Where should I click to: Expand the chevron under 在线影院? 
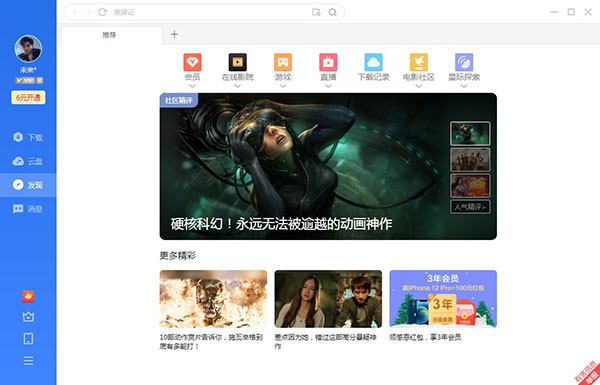[x=238, y=86]
